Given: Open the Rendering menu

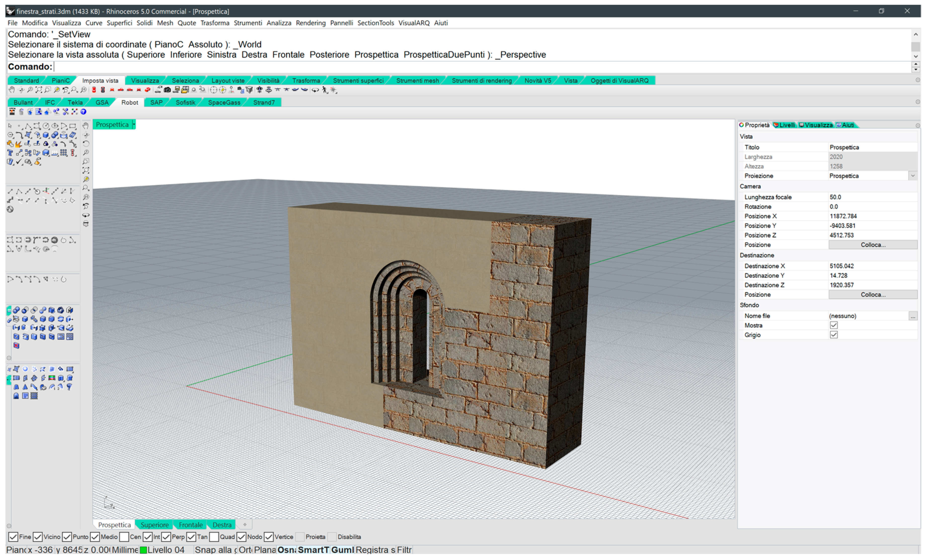Looking at the screenshot, I should [x=310, y=23].
